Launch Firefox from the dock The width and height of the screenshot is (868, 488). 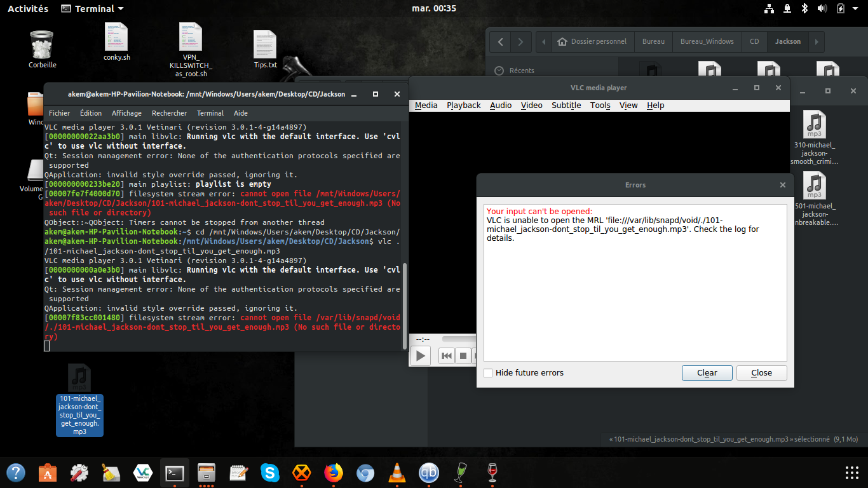(333, 473)
